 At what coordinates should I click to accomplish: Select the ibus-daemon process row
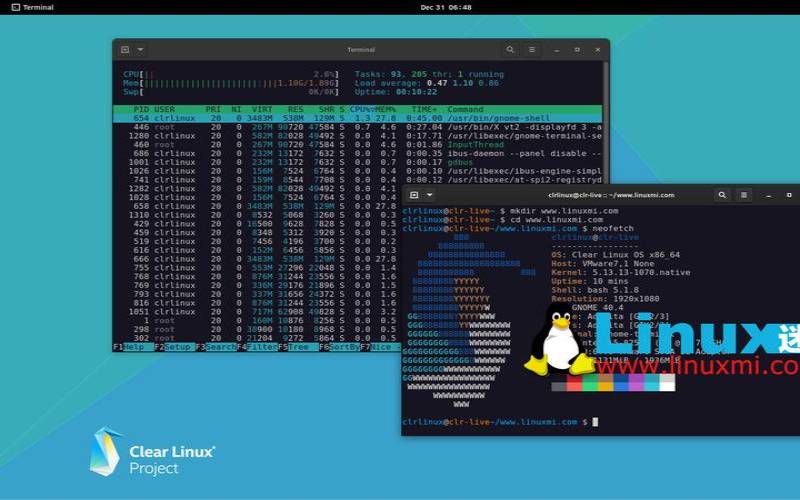(357, 153)
